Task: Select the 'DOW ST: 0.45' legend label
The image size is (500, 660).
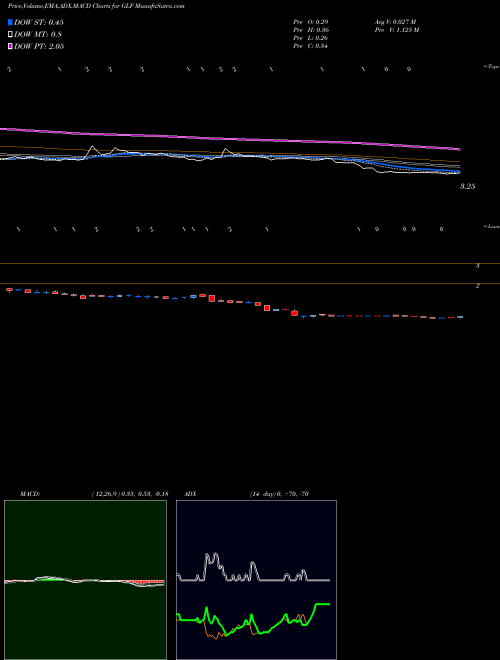Action: coord(39,22)
